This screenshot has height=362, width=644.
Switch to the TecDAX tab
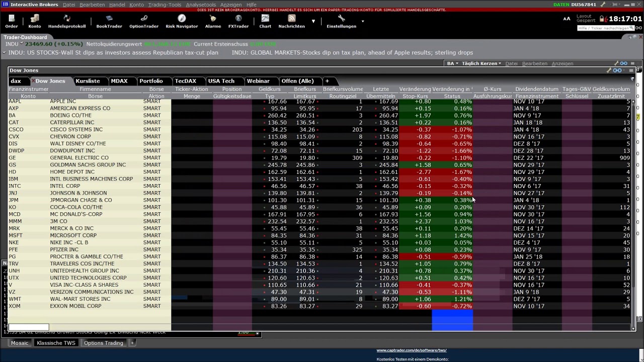tap(185, 81)
